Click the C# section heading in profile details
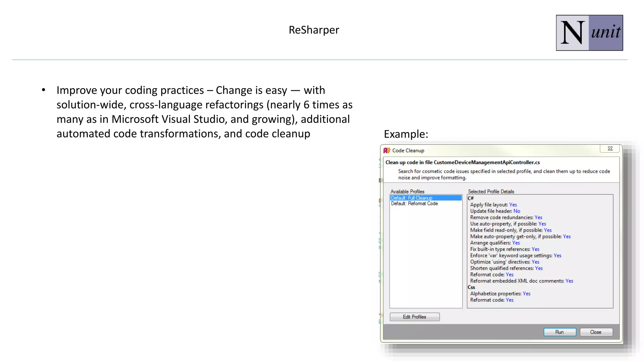This screenshot has height=362, width=644. pos(471,198)
